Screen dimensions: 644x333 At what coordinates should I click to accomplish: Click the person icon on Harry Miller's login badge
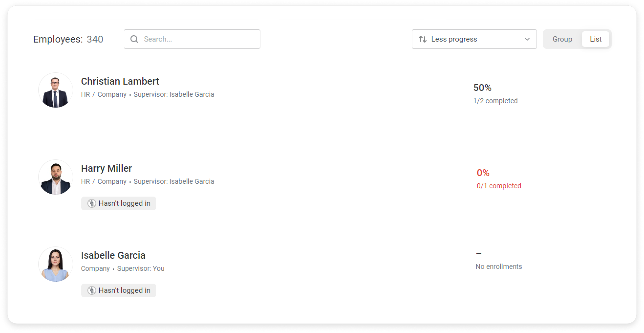click(93, 203)
